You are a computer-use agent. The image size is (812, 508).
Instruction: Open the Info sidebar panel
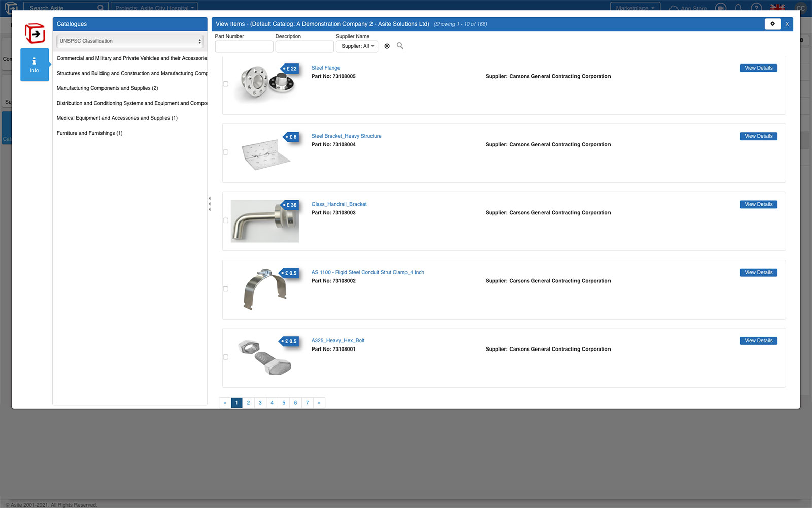coord(35,65)
